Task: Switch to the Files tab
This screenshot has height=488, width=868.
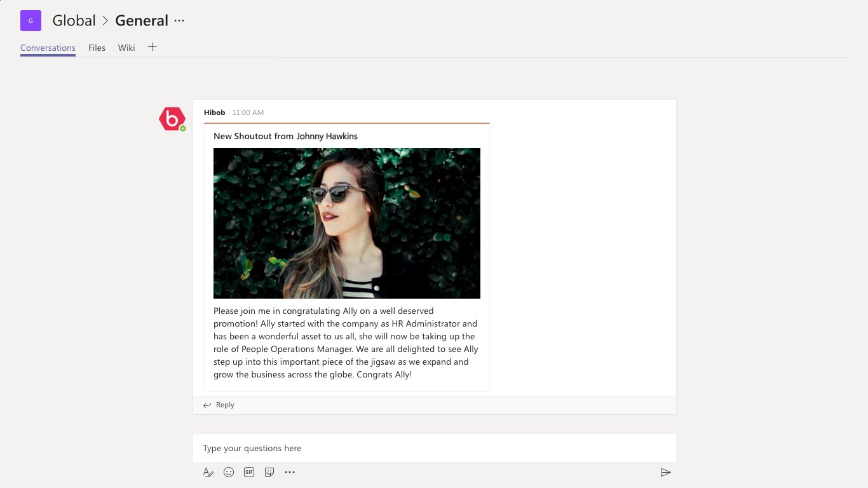Action: [x=97, y=48]
